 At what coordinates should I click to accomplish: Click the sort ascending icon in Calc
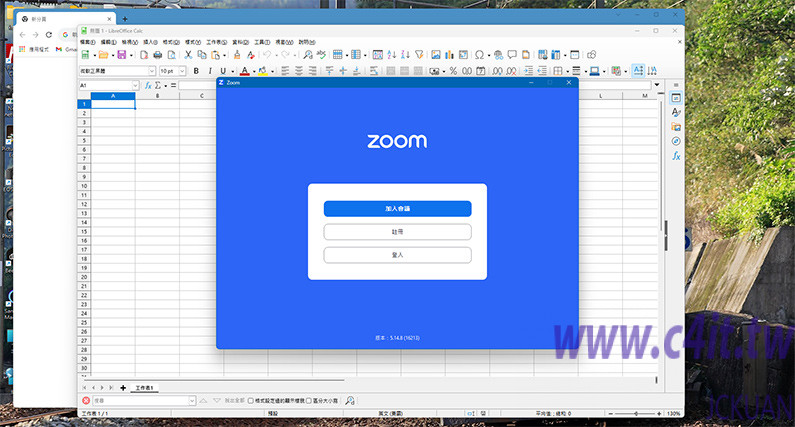point(391,55)
